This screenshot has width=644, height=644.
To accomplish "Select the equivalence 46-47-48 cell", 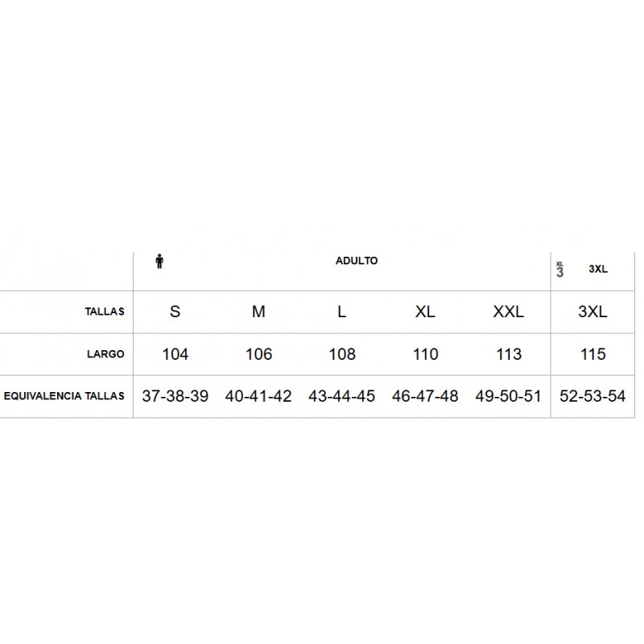I will point(425,396).
